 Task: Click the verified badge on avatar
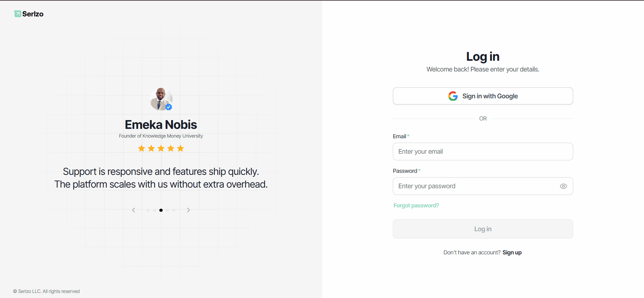[169, 107]
